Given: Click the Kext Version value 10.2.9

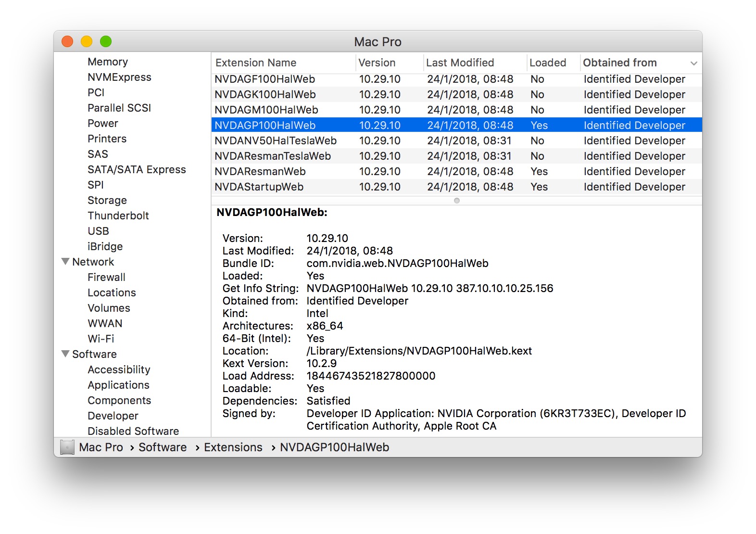Looking at the screenshot, I should [x=321, y=363].
